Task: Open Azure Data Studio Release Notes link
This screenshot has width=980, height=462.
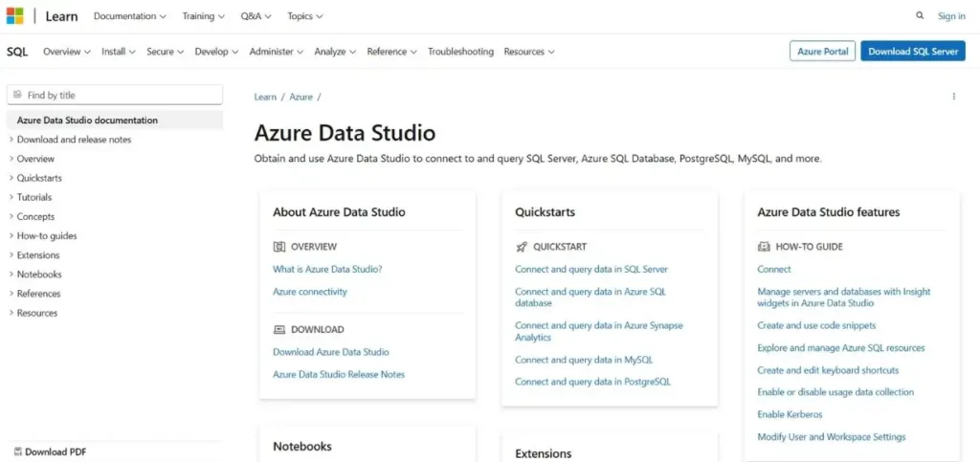Action: pyautogui.click(x=339, y=375)
